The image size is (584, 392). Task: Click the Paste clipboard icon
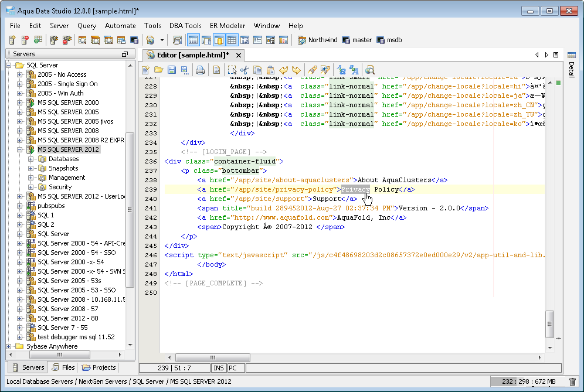pos(270,70)
